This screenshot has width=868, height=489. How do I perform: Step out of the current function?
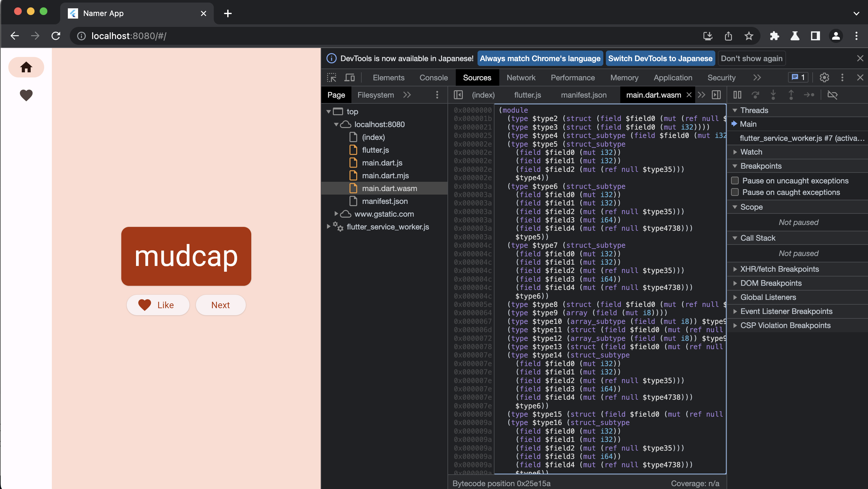791,95
